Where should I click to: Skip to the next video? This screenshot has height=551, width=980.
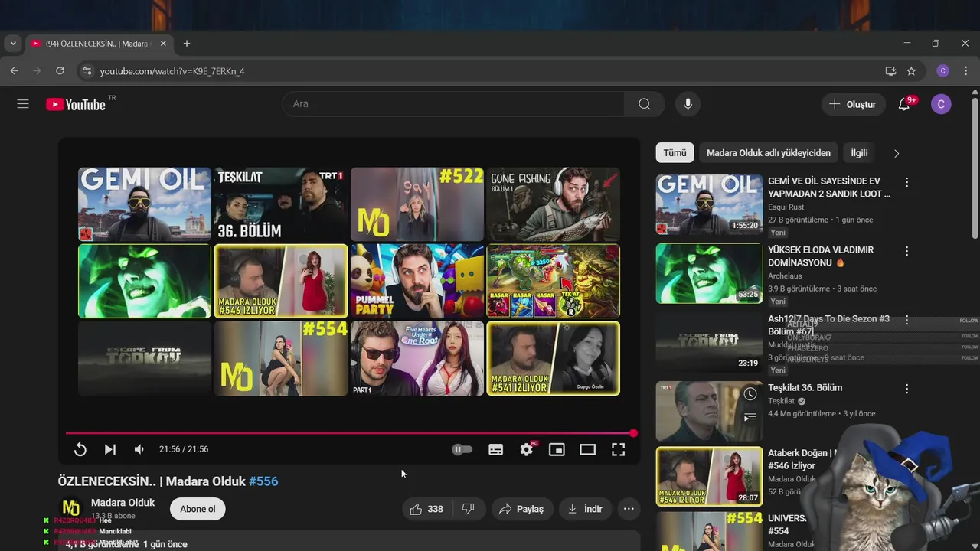pos(109,449)
